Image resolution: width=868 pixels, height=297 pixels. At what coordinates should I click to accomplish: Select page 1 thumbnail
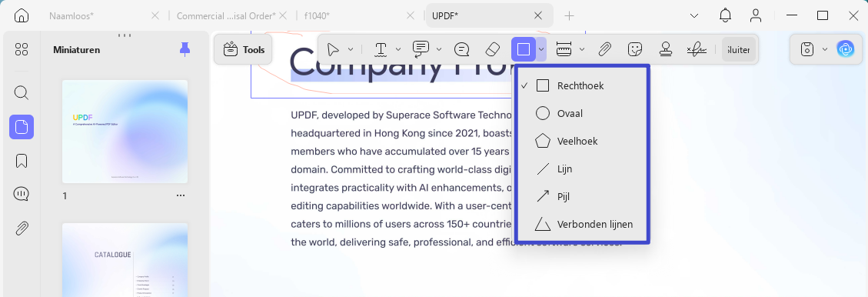coord(125,132)
